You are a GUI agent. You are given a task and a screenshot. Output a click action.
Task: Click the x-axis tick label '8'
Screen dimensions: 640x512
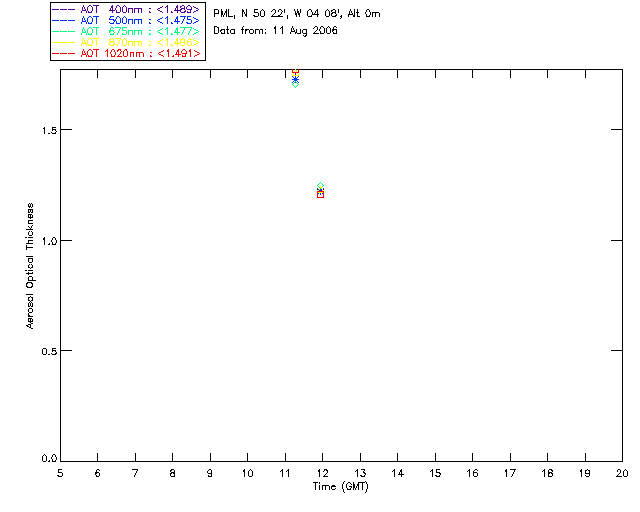173,473
